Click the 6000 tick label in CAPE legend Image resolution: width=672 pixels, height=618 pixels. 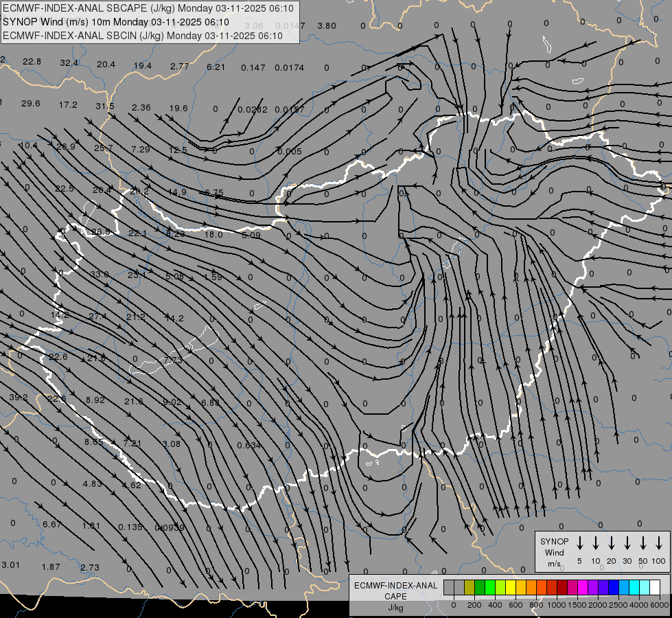[659, 605]
